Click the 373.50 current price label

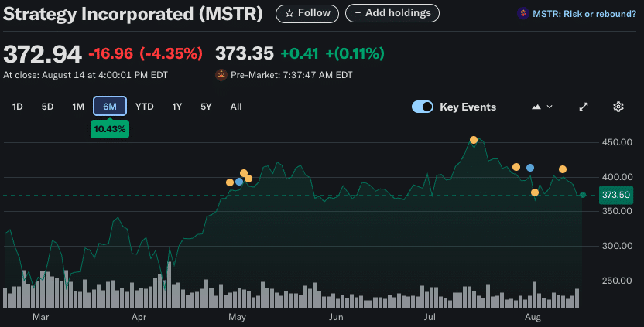616,196
